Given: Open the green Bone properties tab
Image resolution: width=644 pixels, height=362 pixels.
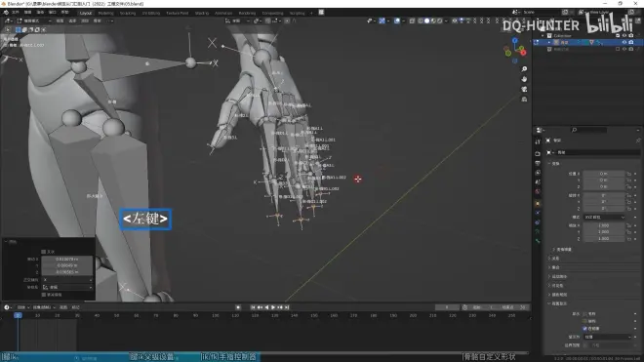Looking at the screenshot, I should pos(538,241).
